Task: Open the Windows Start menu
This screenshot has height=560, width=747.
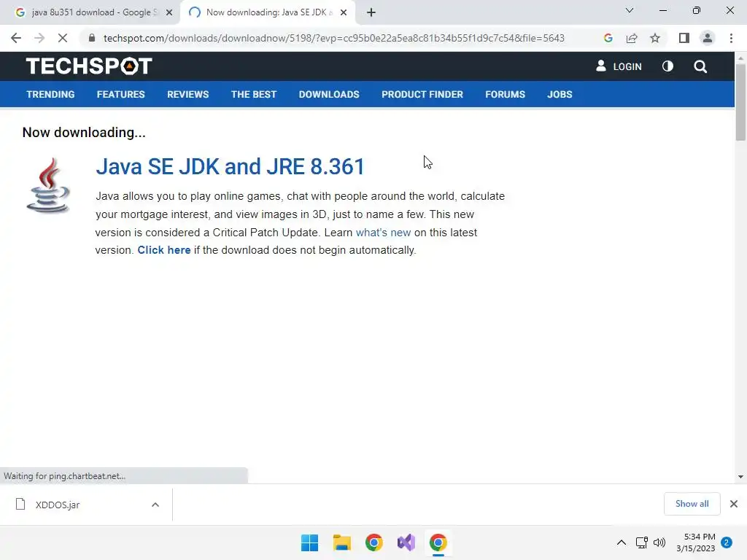Action: (x=309, y=542)
